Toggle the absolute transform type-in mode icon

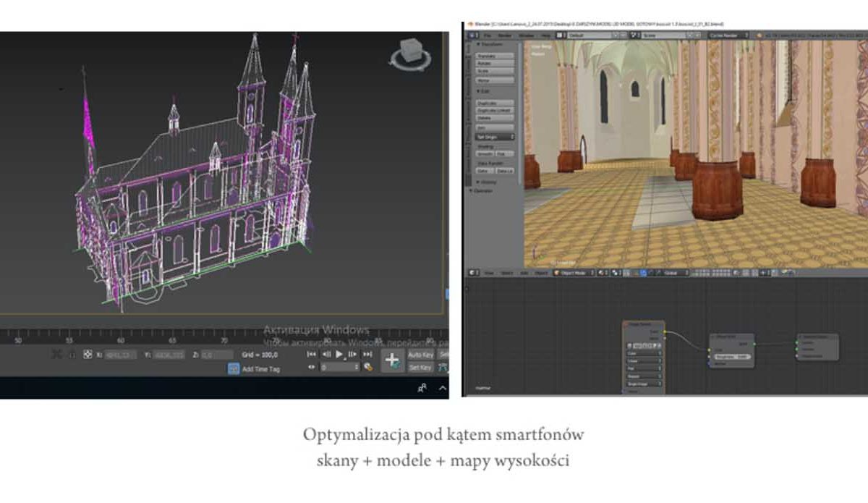[88, 354]
